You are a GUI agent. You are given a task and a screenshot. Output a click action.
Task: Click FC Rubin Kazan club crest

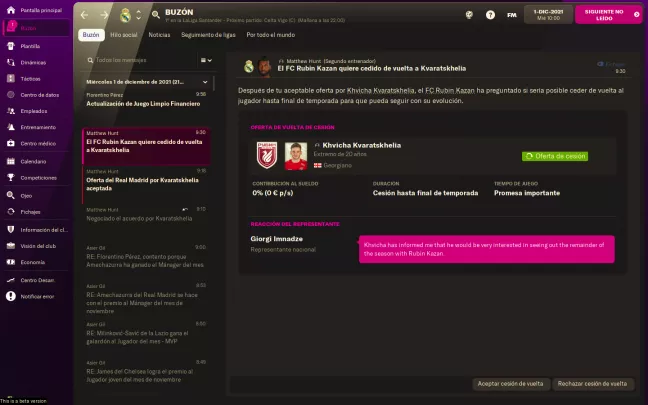(267, 155)
